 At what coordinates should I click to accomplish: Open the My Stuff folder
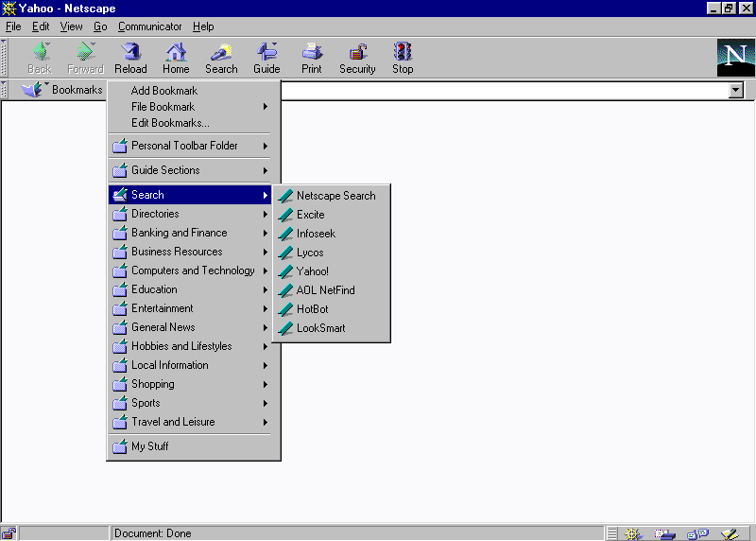coord(190,446)
